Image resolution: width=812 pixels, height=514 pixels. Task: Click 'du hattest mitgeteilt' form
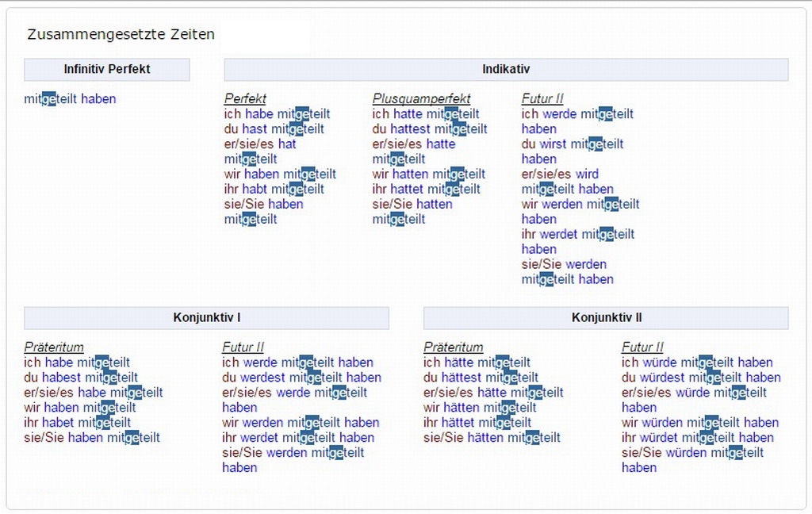(430, 129)
